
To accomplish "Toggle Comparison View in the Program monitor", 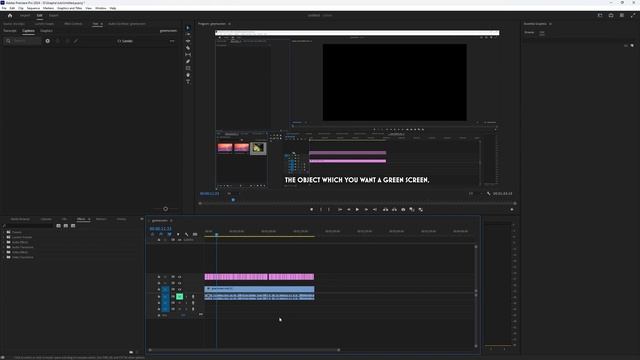I will (412, 209).
